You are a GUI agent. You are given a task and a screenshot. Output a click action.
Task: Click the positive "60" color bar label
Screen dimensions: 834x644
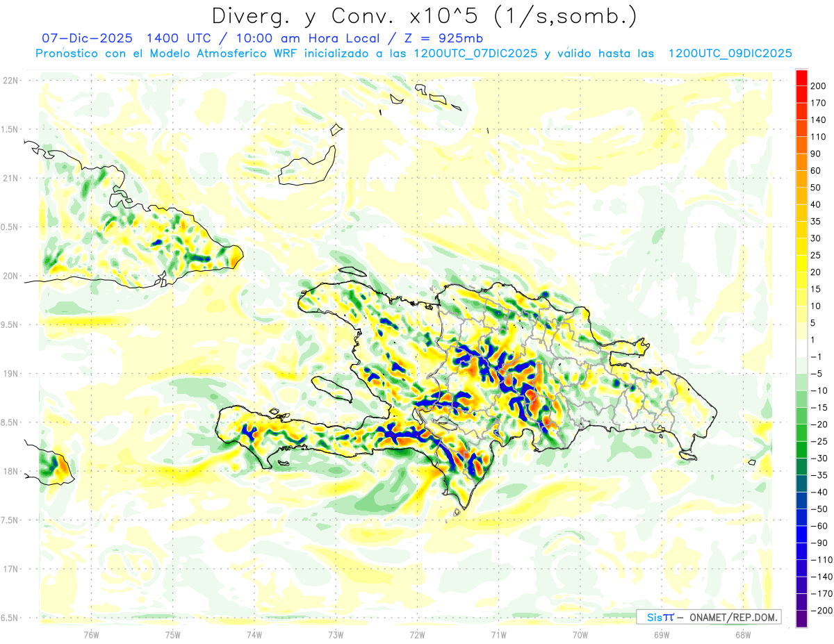[817, 171]
